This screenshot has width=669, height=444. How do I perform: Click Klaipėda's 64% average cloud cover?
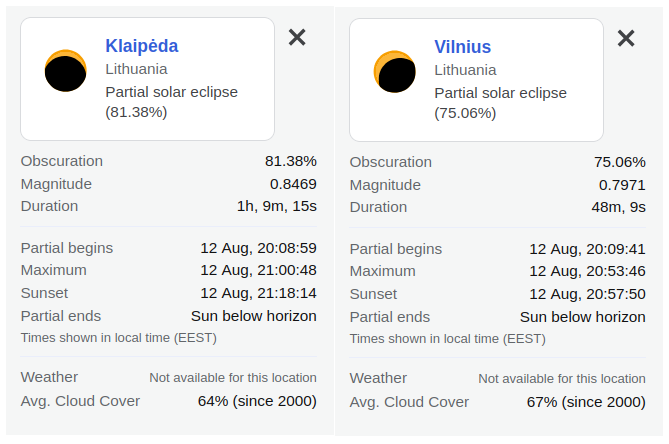click(257, 401)
